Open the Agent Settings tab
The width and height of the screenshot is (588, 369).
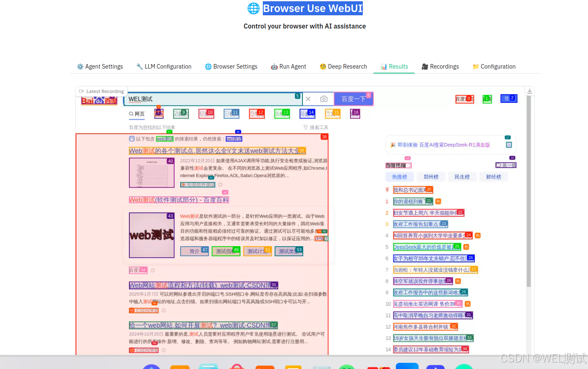[x=100, y=67]
